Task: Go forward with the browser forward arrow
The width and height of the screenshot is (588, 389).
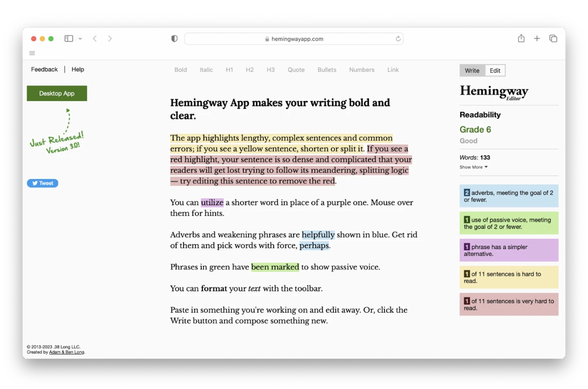Action: point(110,38)
